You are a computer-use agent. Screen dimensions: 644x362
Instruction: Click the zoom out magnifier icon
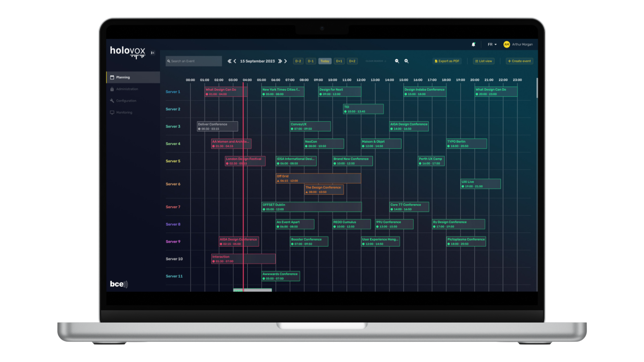tap(397, 61)
